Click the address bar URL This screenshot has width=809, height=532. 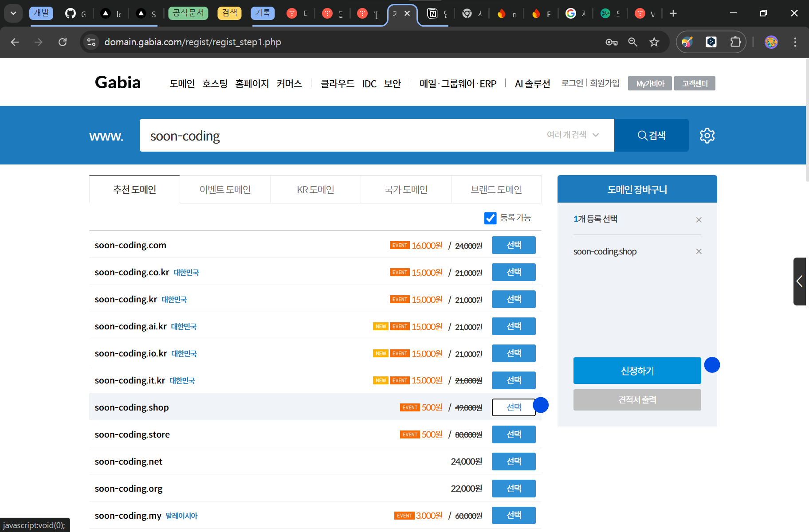(192, 42)
